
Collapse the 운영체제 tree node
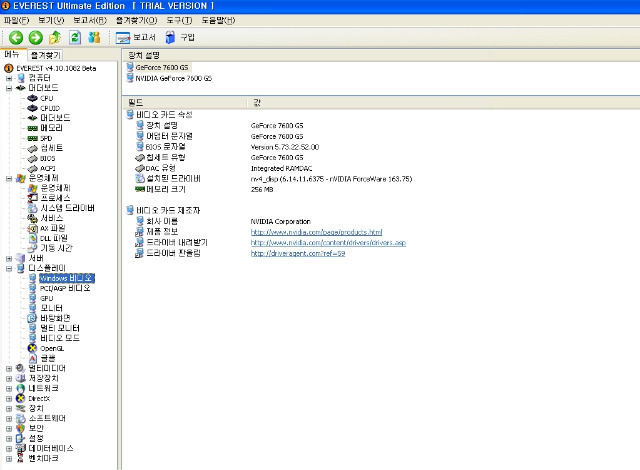pos(9,178)
